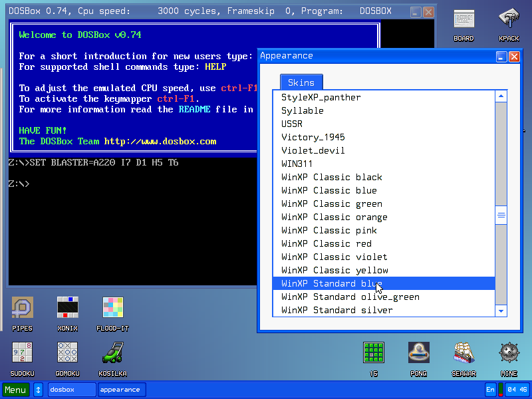The width and height of the screenshot is (532, 399).
Task: Select the Victory_1945 skin
Action: tap(384, 137)
